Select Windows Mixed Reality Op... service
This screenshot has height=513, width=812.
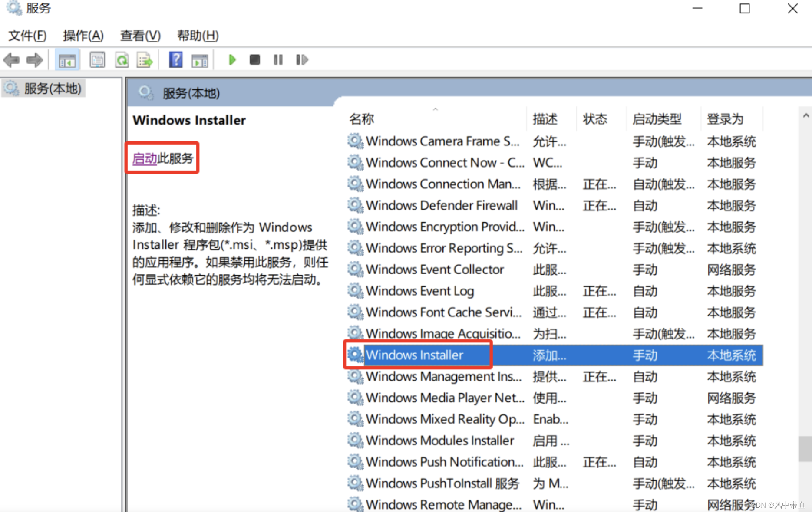coord(555,419)
